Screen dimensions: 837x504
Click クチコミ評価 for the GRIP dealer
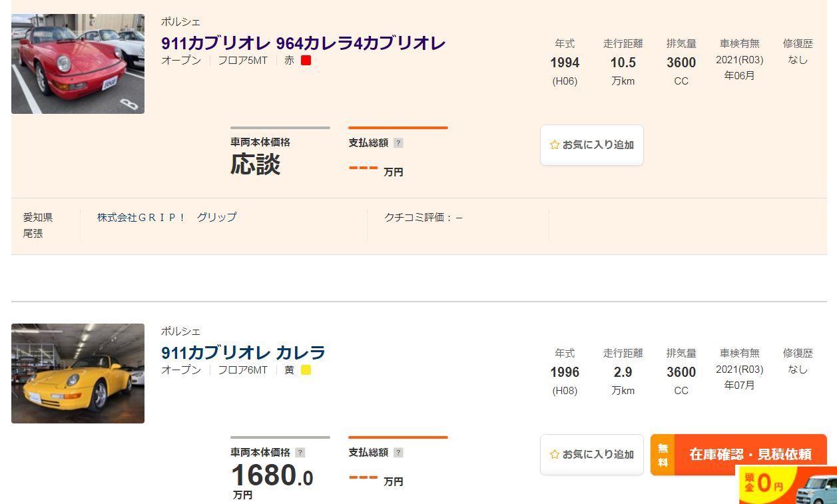tap(423, 217)
